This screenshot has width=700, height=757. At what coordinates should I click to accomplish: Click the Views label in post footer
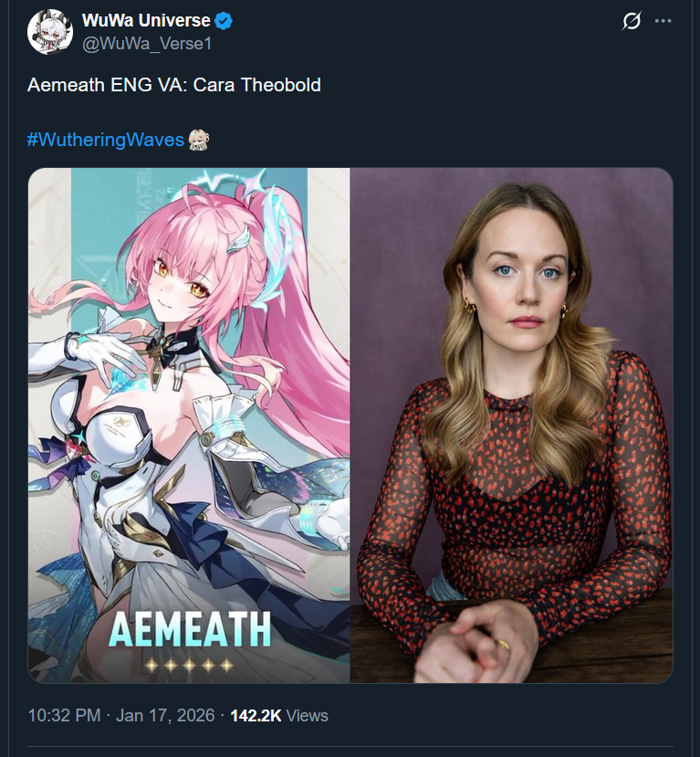(x=308, y=716)
